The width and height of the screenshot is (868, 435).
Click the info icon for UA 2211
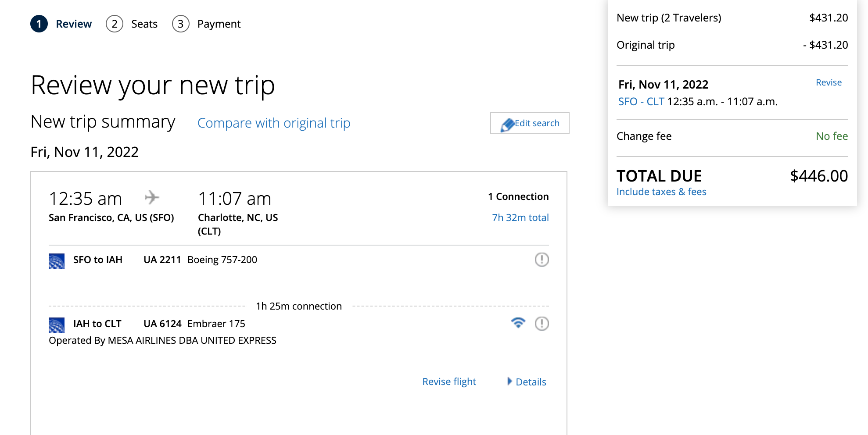tap(542, 260)
